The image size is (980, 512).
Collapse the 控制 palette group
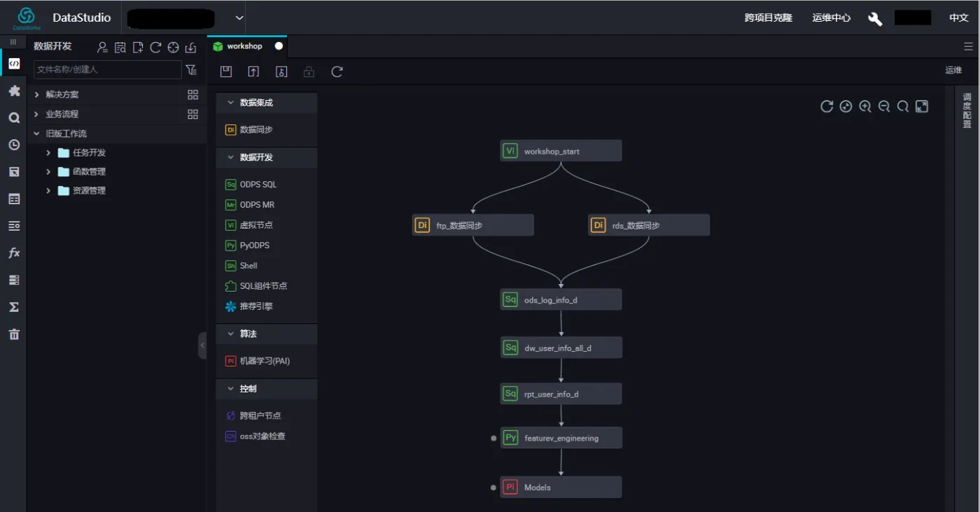[x=231, y=388]
